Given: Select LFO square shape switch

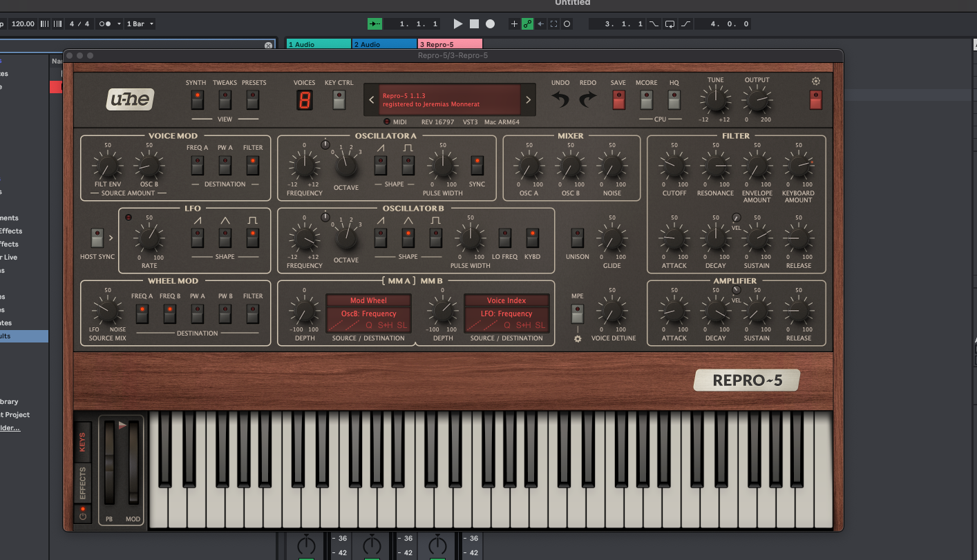Looking at the screenshot, I should pyautogui.click(x=253, y=238).
